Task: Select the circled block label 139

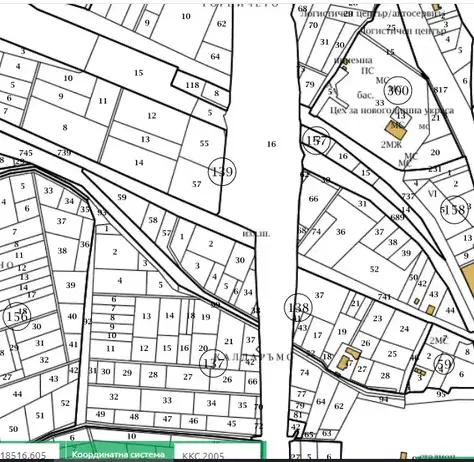Action: pos(222,172)
